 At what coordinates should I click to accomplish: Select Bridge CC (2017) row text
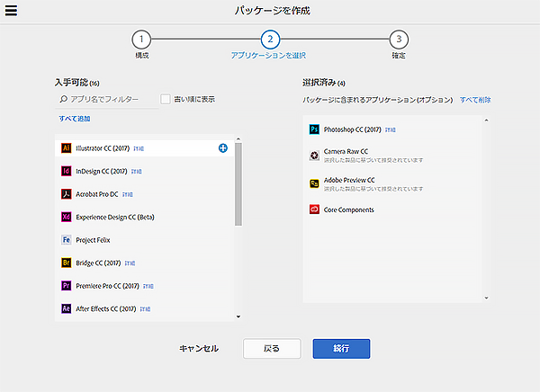click(x=98, y=263)
